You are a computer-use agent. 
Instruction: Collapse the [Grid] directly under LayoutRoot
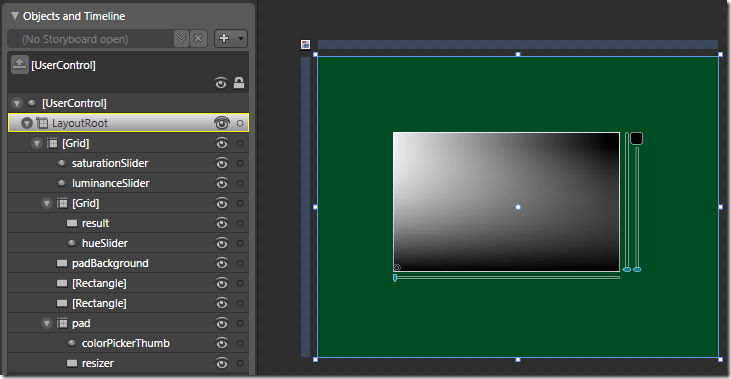(37, 143)
